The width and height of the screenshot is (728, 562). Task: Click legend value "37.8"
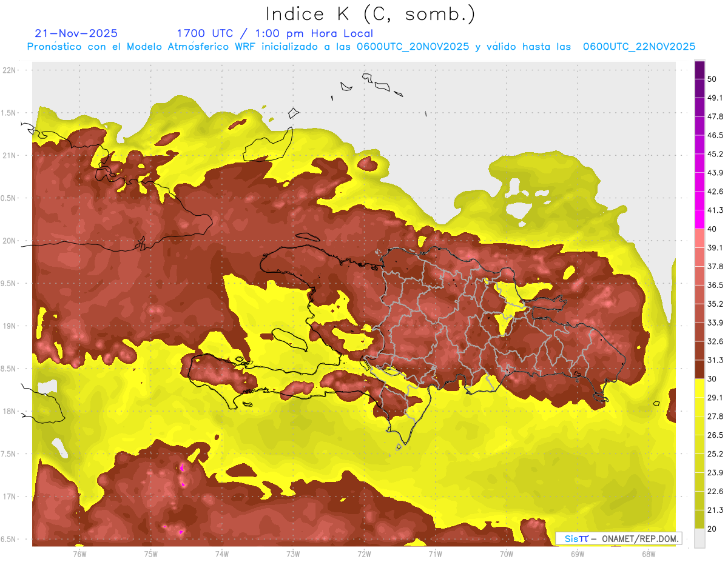715,267
